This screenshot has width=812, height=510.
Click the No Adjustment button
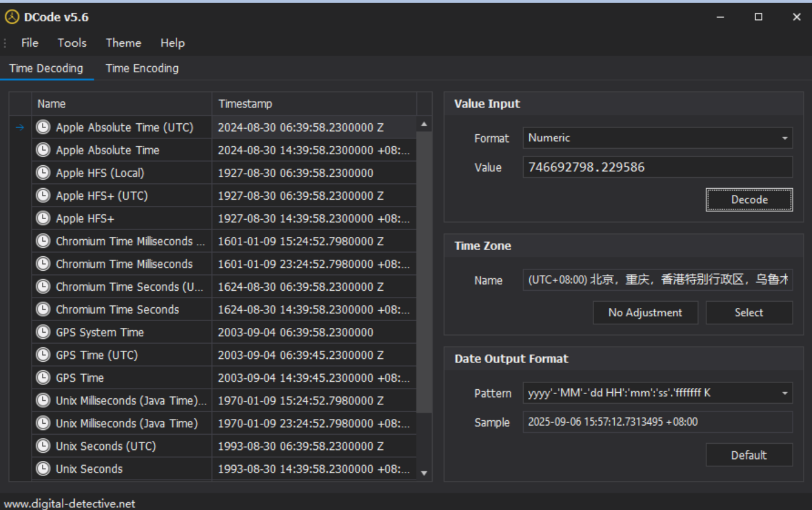coord(645,313)
